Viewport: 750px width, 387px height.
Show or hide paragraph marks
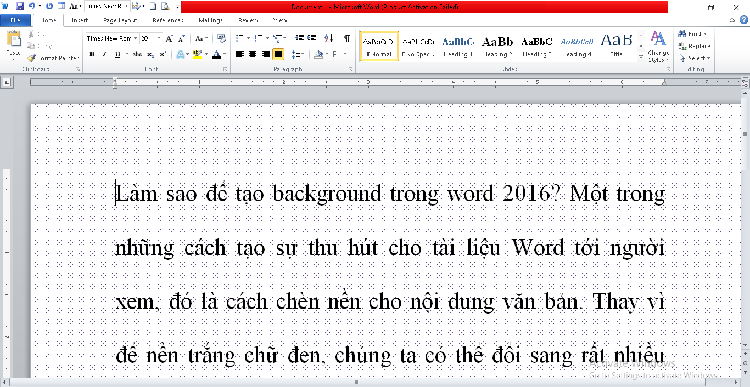click(347, 38)
